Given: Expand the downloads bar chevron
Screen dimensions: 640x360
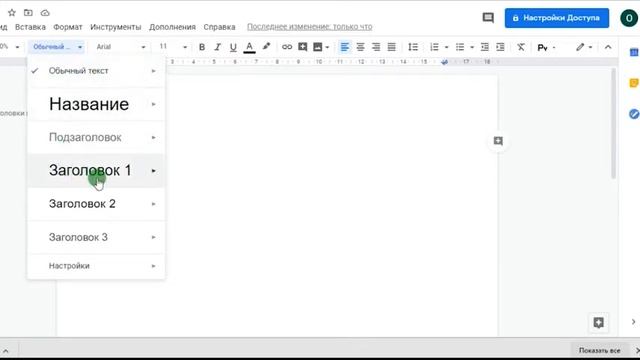Looking at the screenshot, I should point(6,351).
